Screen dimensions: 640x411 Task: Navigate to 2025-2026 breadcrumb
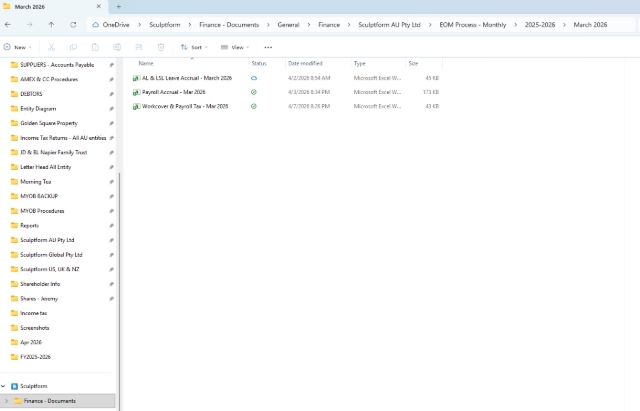[540, 25]
